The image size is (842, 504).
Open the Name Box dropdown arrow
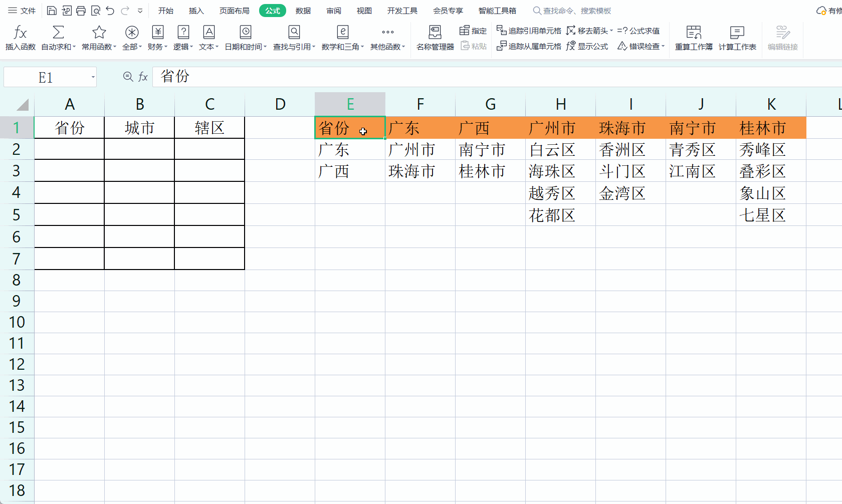pos(93,77)
